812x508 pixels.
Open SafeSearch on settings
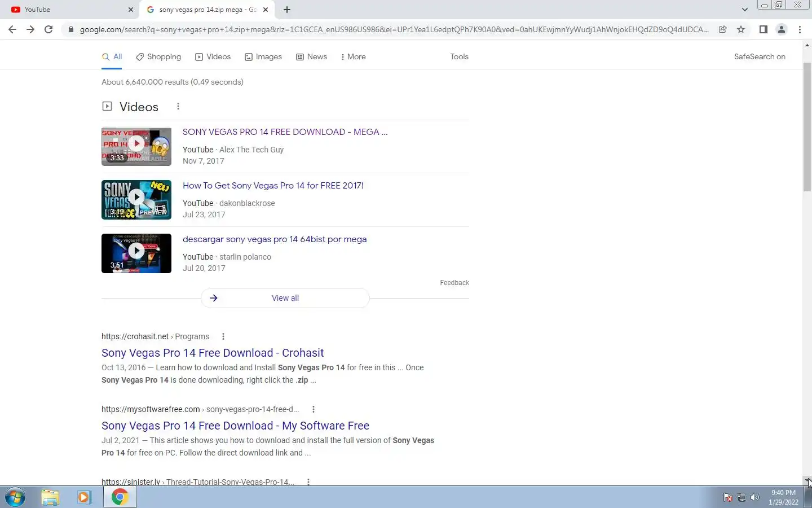pyautogui.click(x=760, y=56)
